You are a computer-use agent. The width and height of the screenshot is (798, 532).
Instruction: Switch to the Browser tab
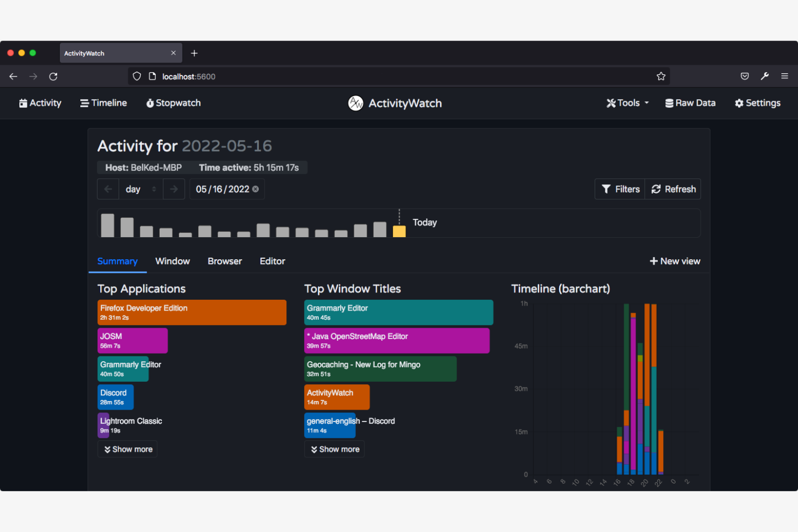click(225, 261)
